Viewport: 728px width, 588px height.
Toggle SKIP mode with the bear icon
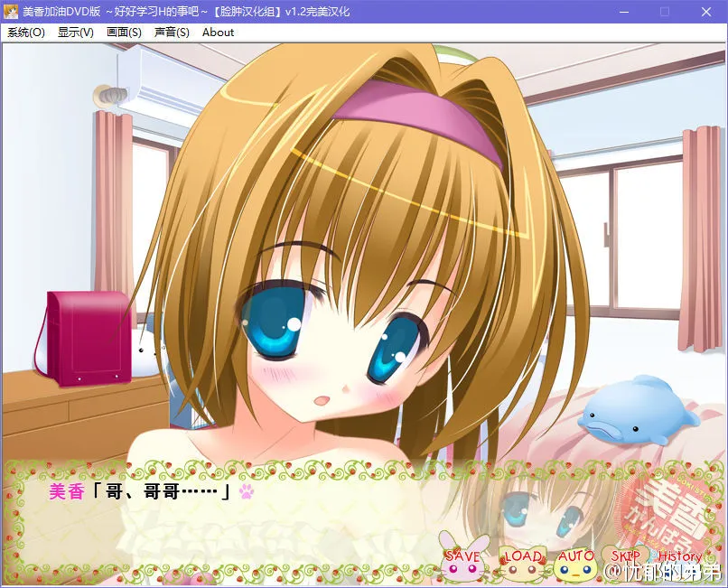626,562
